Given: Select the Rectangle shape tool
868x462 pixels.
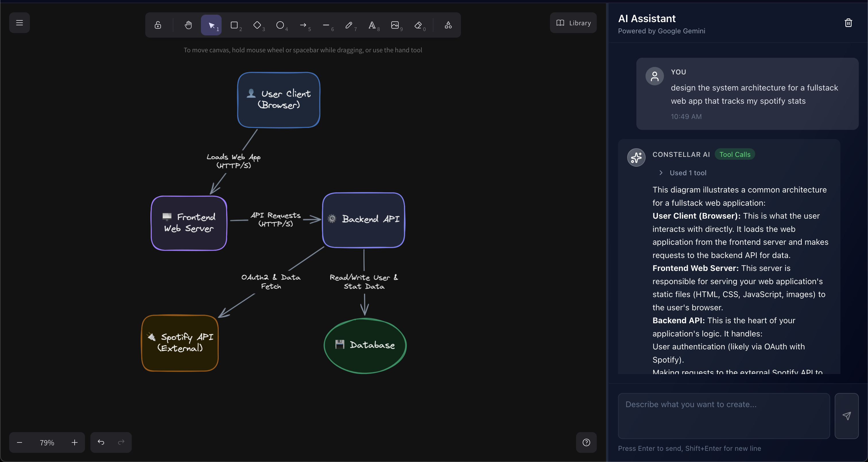Looking at the screenshot, I should [x=234, y=25].
